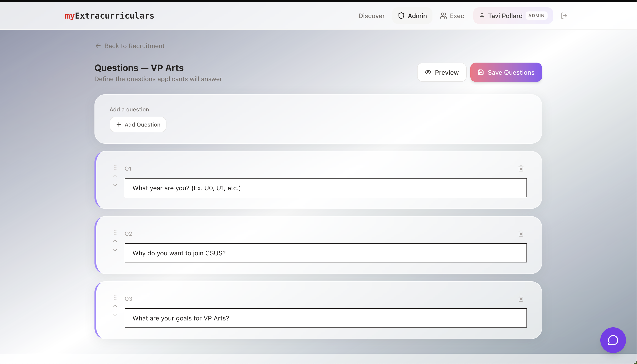Click the Q2 question text field
Image resolution: width=637 pixels, height=364 pixels.
pyautogui.click(x=326, y=253)
